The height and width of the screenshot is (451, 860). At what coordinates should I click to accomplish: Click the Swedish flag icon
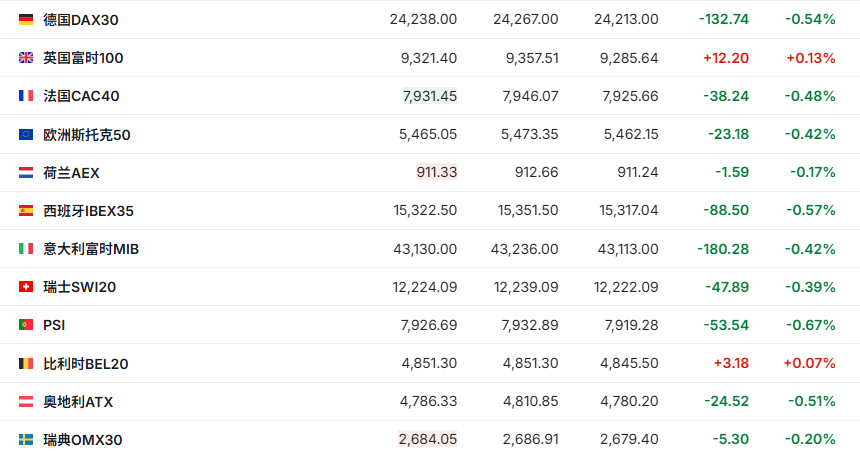click(x=26, y=439)
